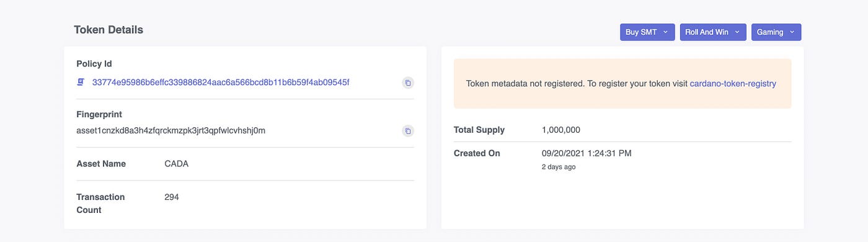
Task: Open the Buy SMT dropdown
Action: 647,32
